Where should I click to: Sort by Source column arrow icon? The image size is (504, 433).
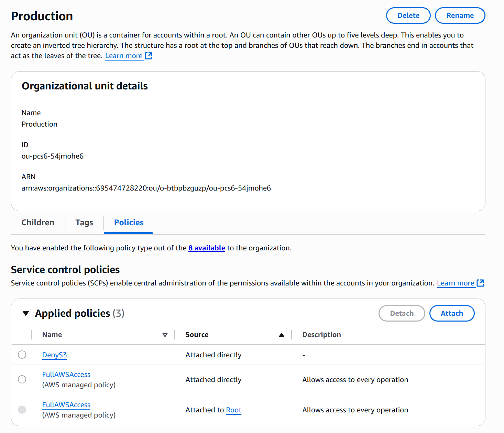point(282,335)
